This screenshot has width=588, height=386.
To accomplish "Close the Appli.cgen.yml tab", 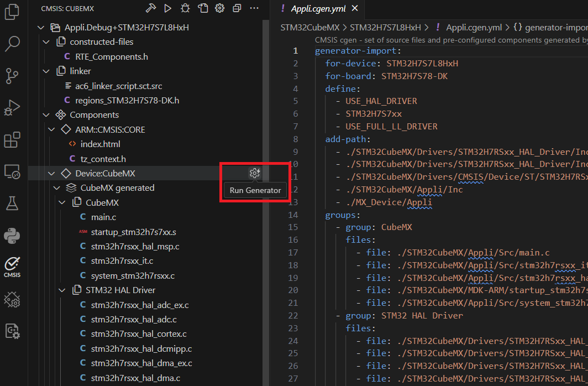I will coord(355,8).
